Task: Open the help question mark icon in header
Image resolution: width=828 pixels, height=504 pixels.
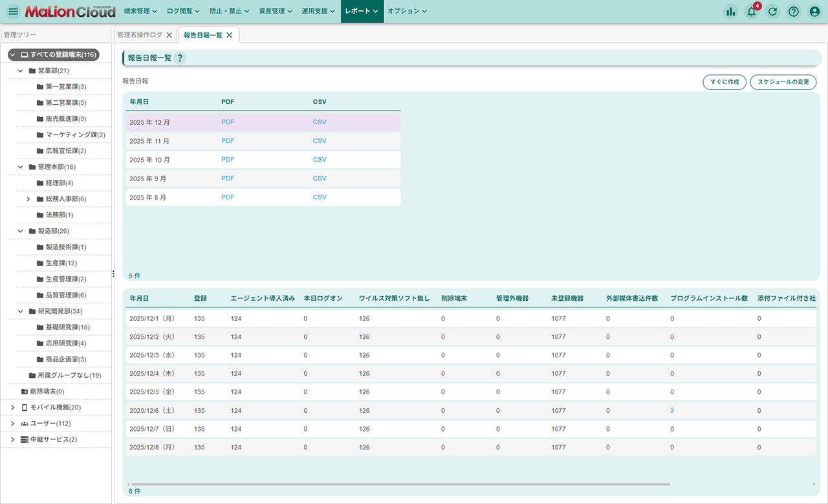Action: (794, 12)
